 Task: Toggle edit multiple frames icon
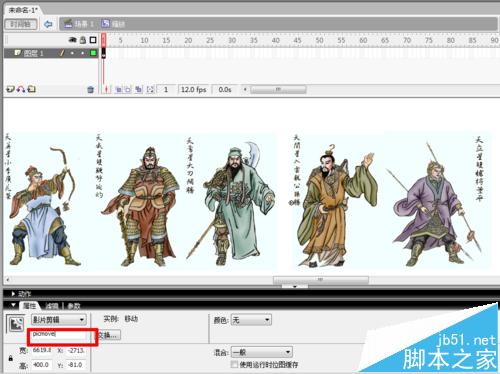[x=138, y=89]
